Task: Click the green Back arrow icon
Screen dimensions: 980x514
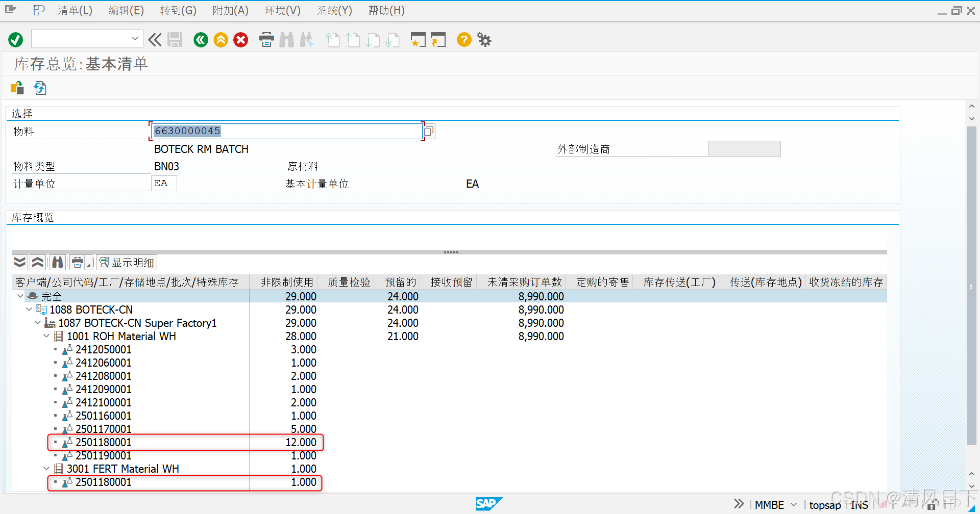Action: pyautogui.click(x=201, y=39)
